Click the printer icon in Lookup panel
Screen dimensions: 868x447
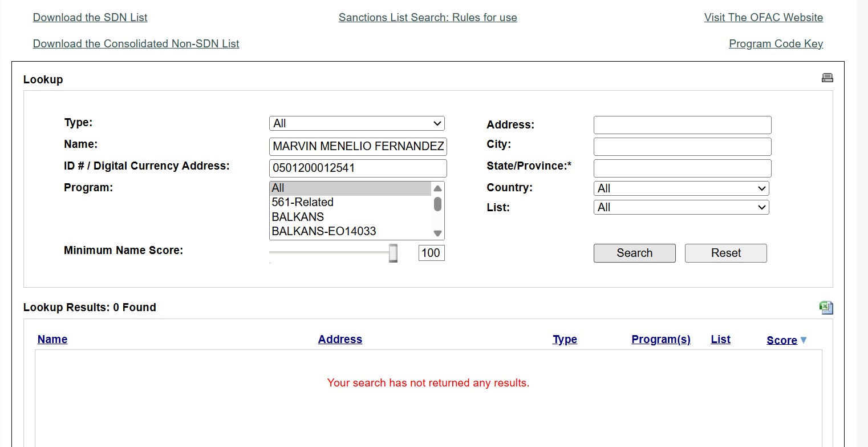(x=827, y=78)
